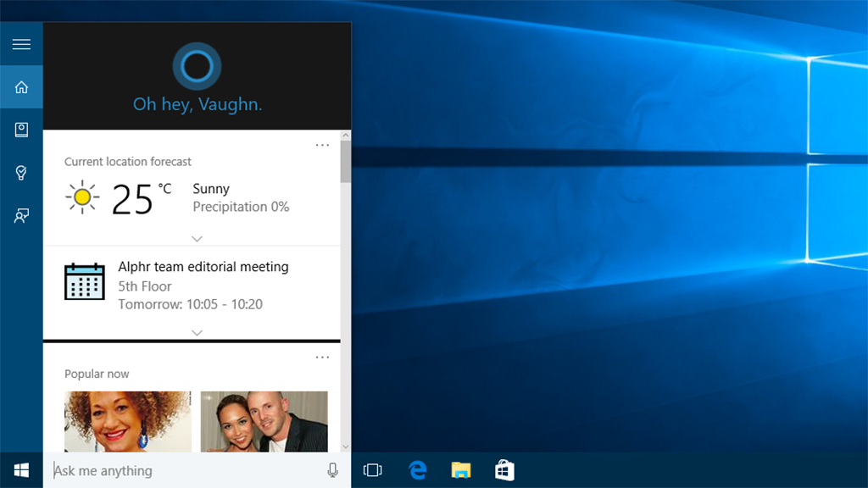Screen dimensions: 868x488
Task: Open the Windows Store from the taskbar
Action: (x=504, y=470)
